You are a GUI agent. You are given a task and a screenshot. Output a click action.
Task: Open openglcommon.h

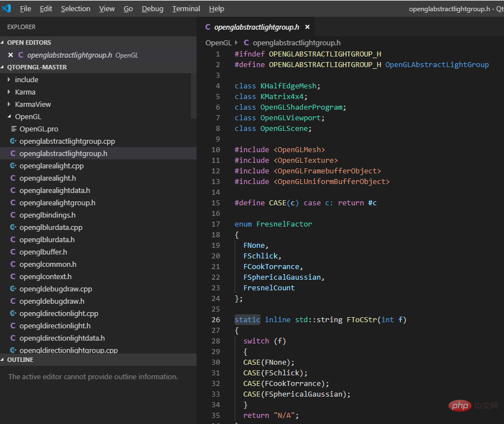click(x=48, y=264)
